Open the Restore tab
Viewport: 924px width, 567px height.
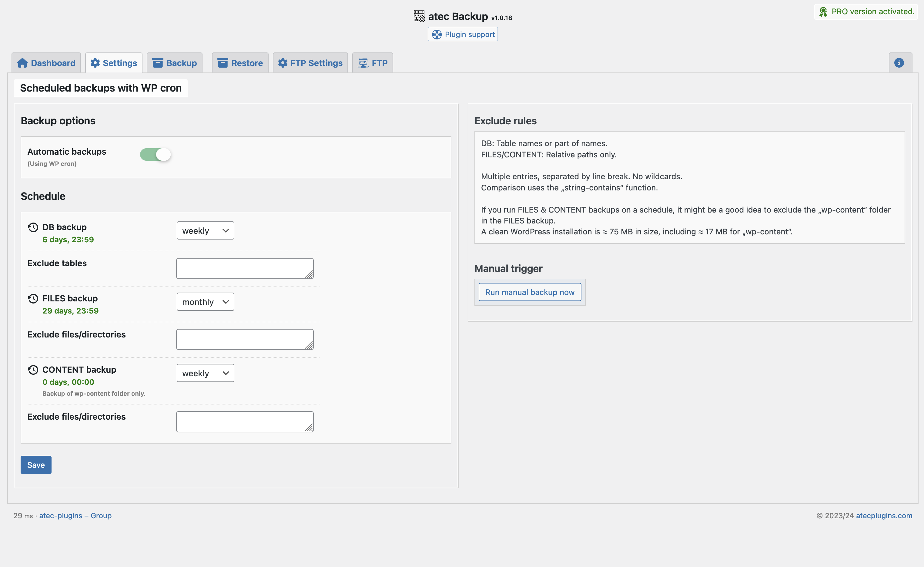coord(240,63)
